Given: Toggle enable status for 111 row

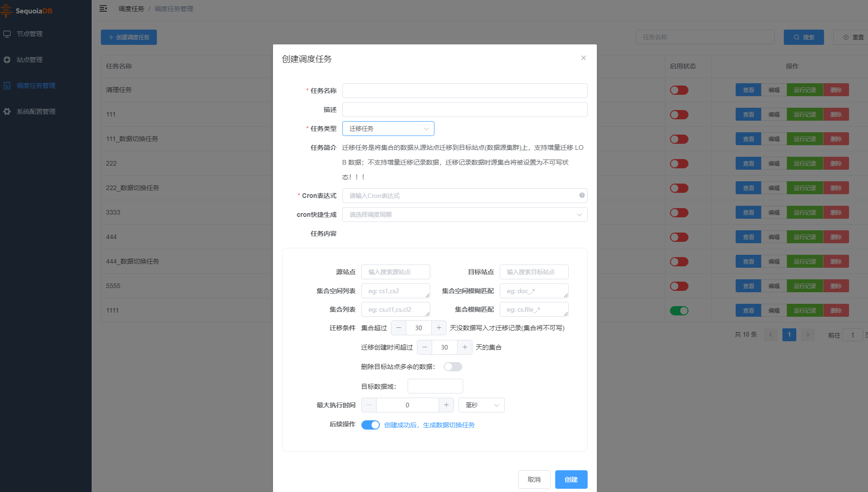Looking at the screenshot, I should [679, 115].
